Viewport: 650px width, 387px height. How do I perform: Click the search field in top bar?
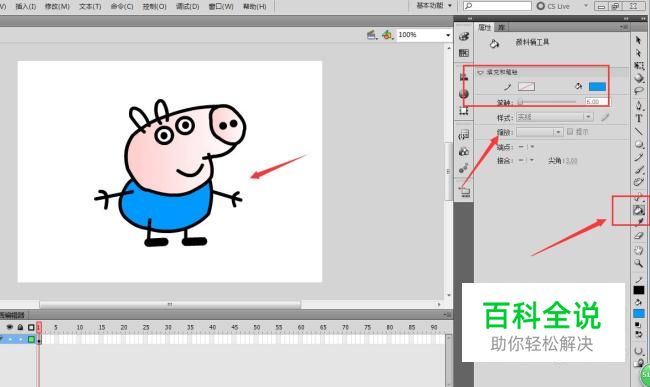click(x=497, y=6)
